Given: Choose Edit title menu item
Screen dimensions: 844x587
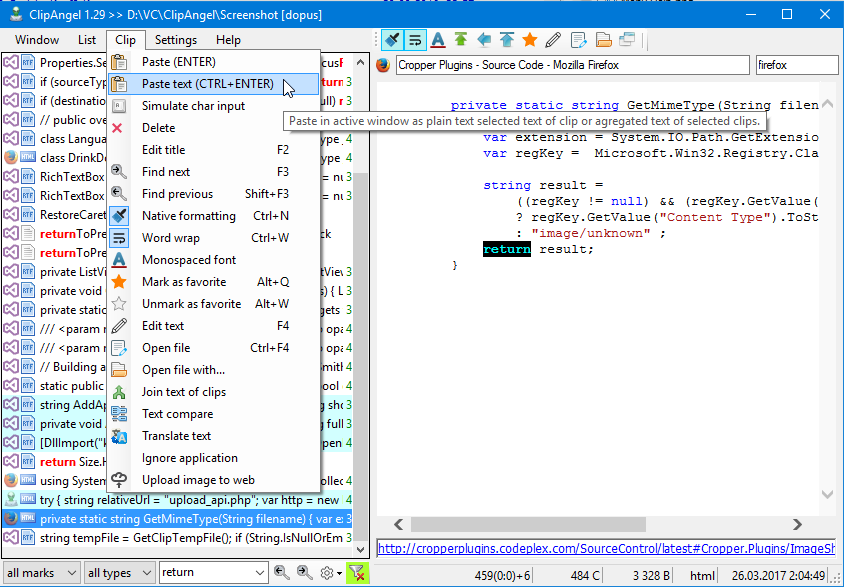Looking at the screenshot, I should (x=214, y=150).
